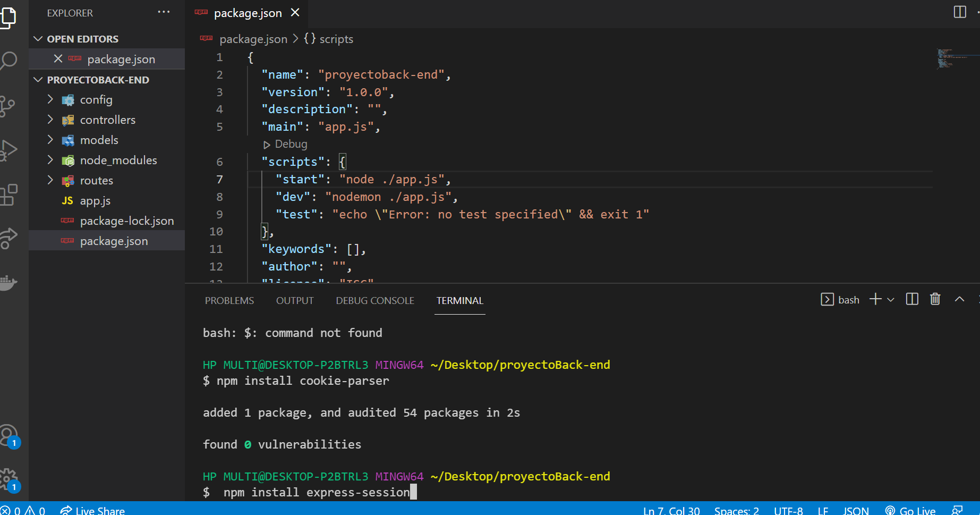Select the bash terminal indicator
This screenshot has width=980, height=515.
pos(840,300)
